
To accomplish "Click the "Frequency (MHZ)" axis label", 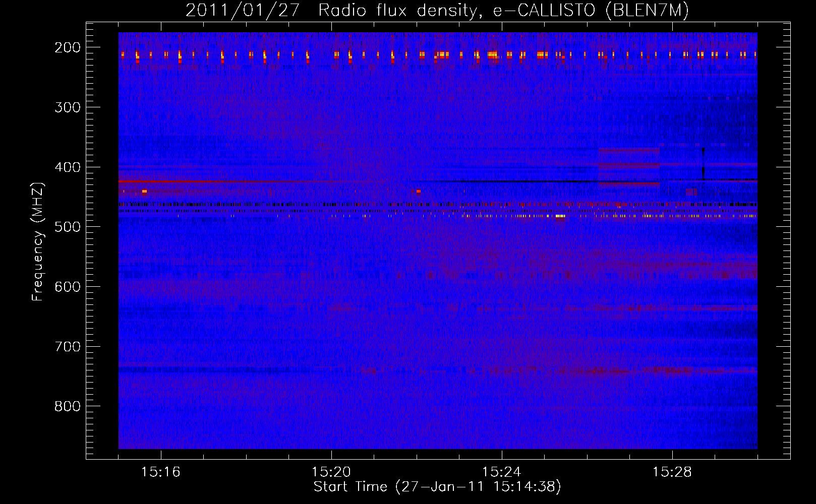I will coord(38,241).
